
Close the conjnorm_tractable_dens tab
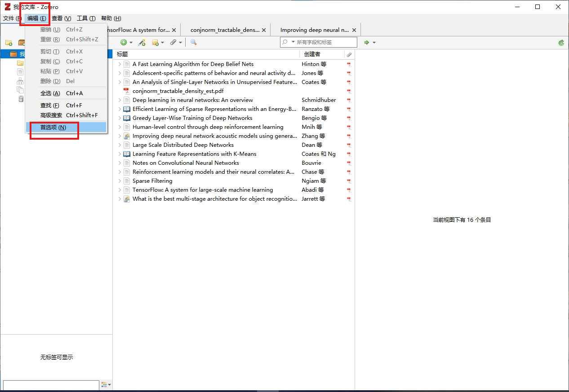pyautogui.click(x=264, y=30)
